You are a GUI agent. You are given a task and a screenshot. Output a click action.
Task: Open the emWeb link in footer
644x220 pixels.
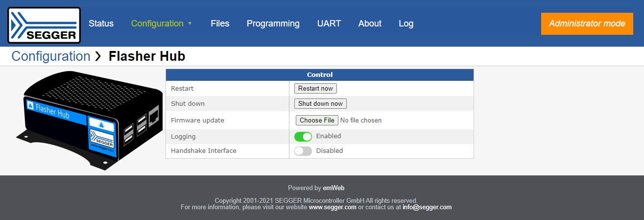click(x=334, y=188)
